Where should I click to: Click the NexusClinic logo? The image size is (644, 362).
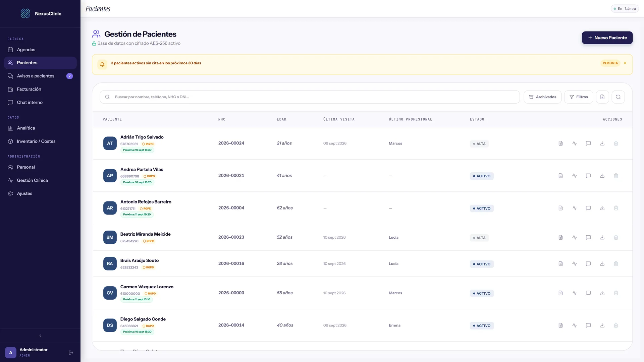point(25,13)
